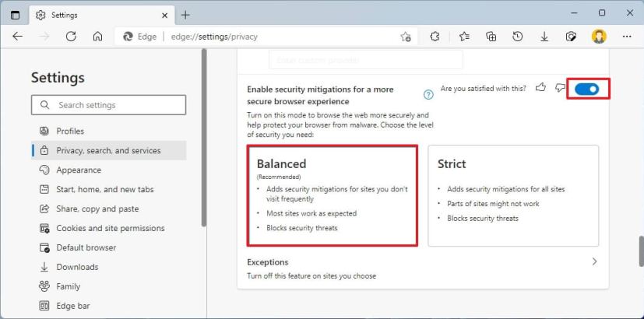Minimize the Edge window
The width and height of the screenshot is (644, 319).
pyautogui.click(x=574, y=13)
